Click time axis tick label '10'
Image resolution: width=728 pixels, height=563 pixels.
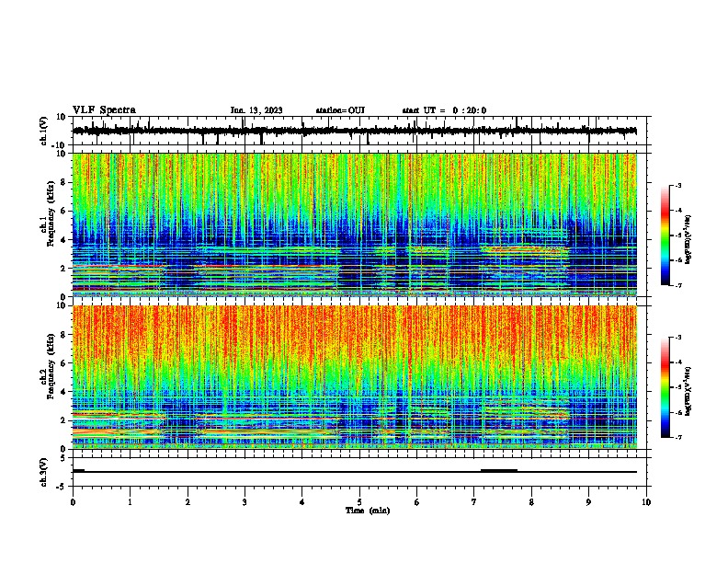tap(646, 502)
